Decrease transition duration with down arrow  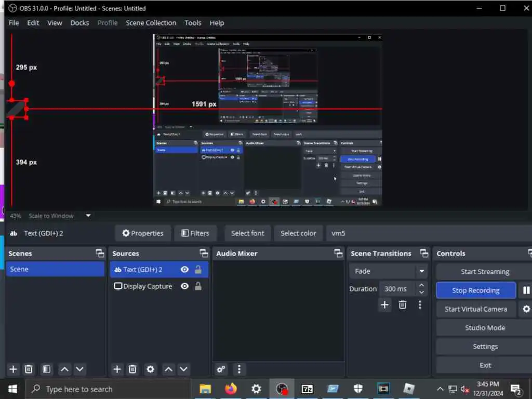pyautogui.click(x=421, y=292)
